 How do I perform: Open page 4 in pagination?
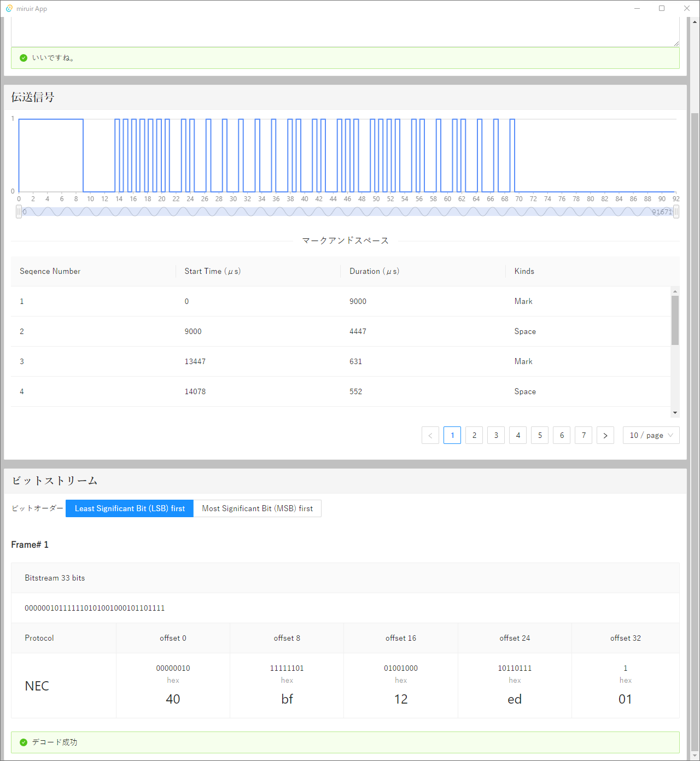click(518, 435)
